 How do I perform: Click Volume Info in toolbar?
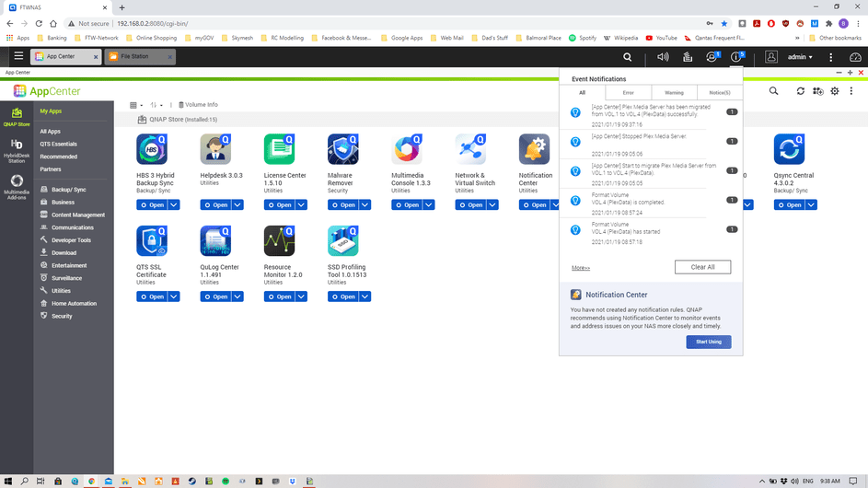tap(198, 105)
